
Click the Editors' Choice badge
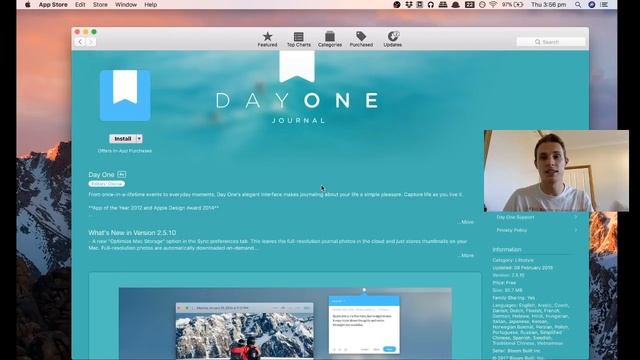tap(107, 184)
